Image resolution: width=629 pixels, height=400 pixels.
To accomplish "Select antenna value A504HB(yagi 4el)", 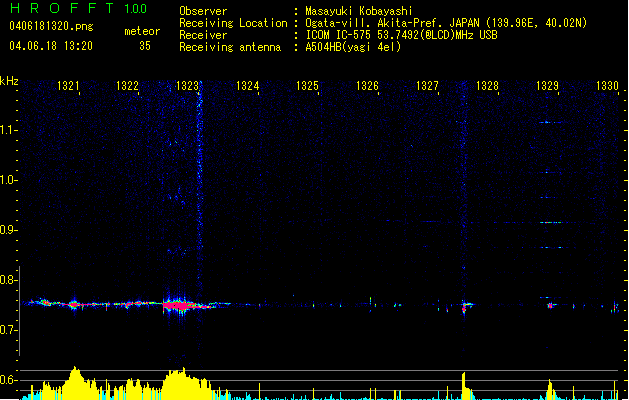I will (x=353, y=47).
